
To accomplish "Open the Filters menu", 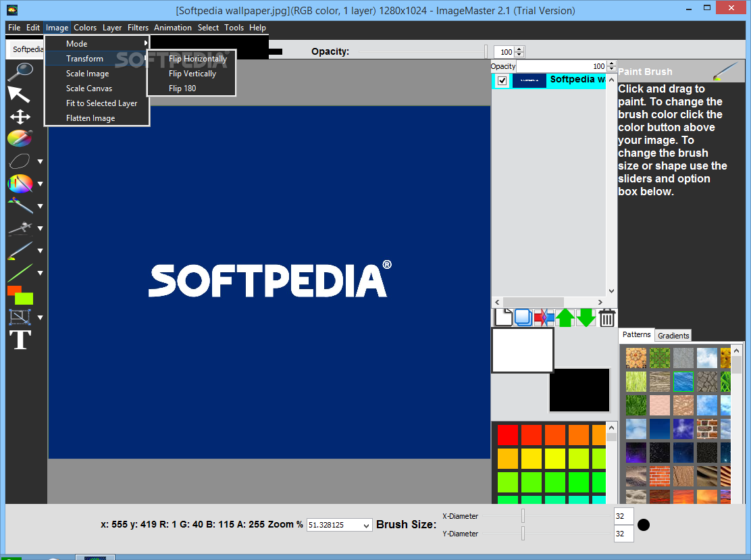I will pos(138,28).
